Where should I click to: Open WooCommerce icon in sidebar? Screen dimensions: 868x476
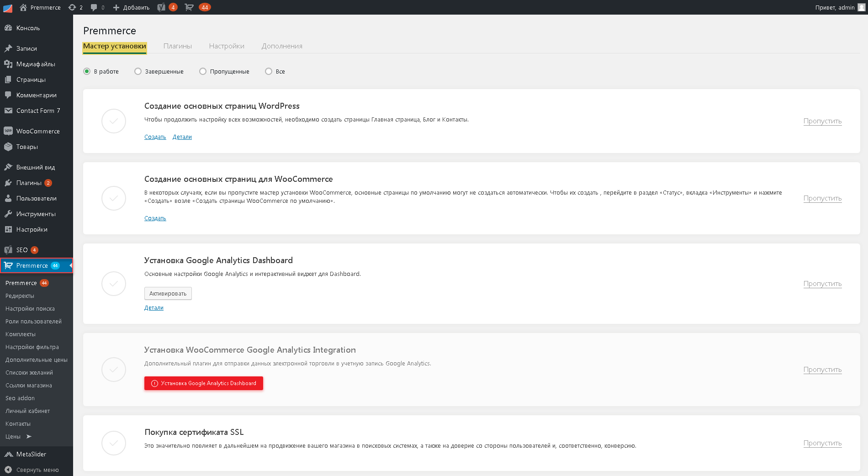pos(8,131)
